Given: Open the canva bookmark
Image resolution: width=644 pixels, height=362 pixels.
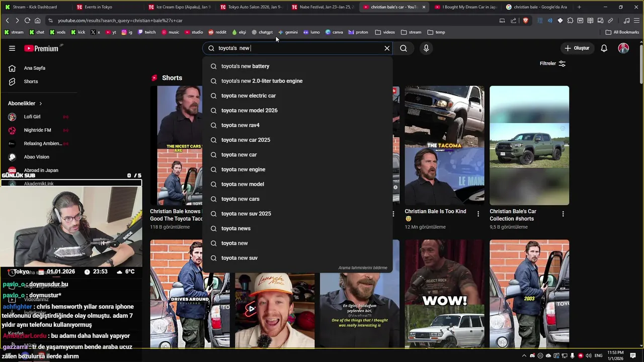Looking at the screenshot, I should coord(334,32).
